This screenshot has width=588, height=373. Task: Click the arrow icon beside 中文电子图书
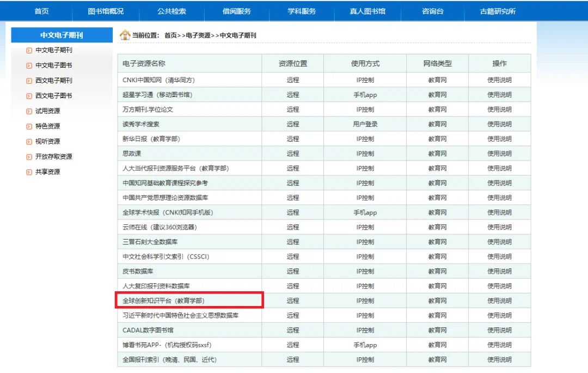pos(29,65)
